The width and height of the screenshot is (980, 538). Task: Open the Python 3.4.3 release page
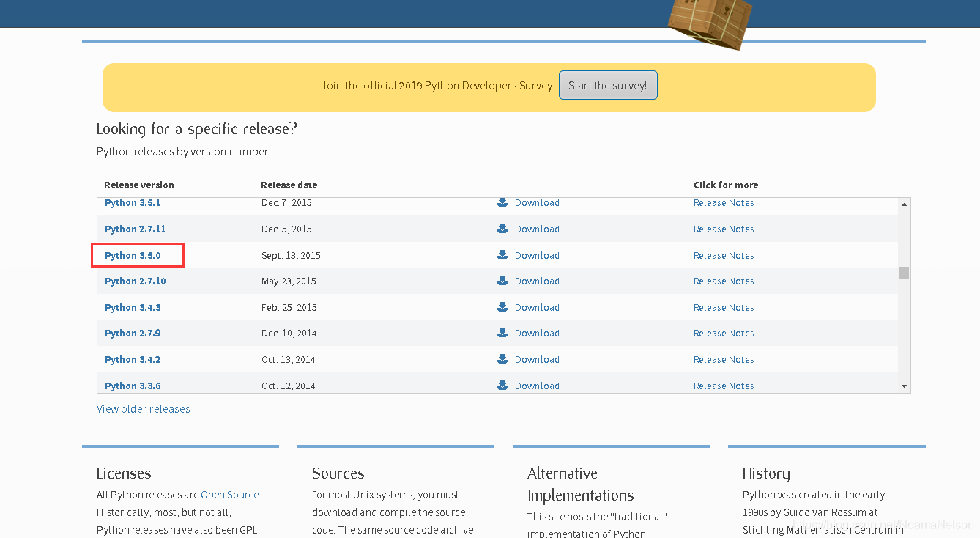coord(133,307)
